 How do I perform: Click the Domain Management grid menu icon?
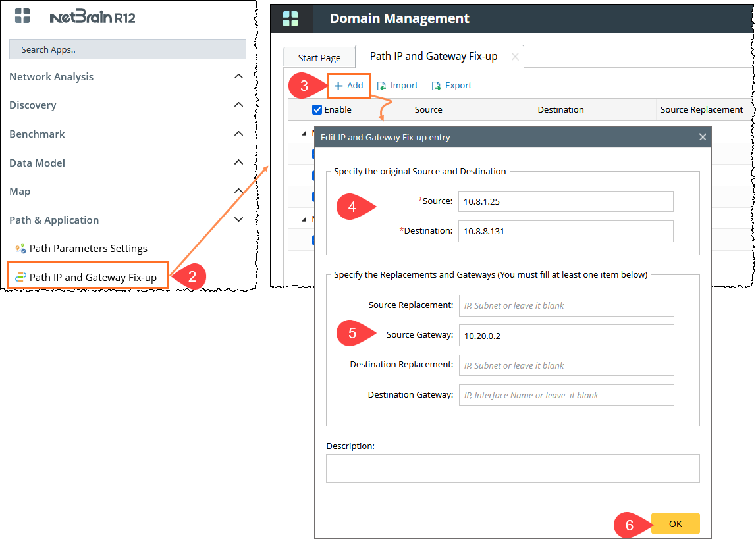[290, 19]
